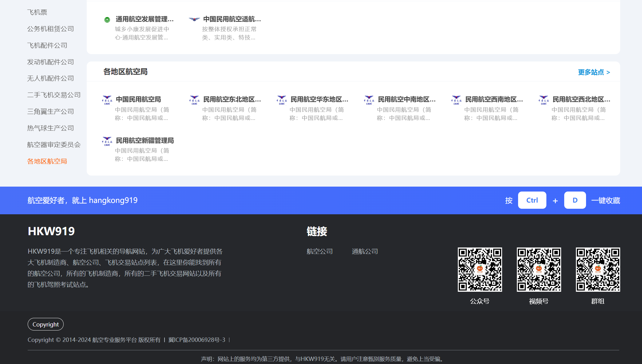Click CAAC logo beside 民用航空中南地区
Image resolution: width=642 pixels, height=364 pixels.
(369, 100)
